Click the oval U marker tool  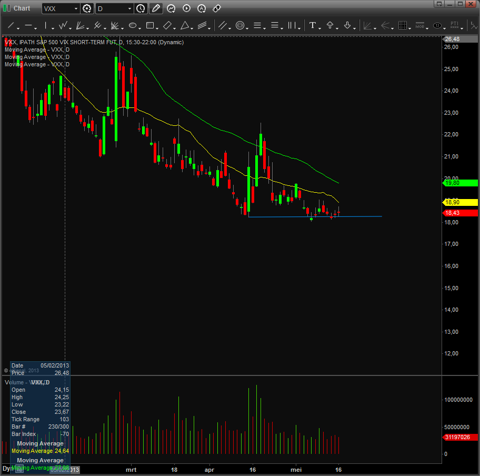pyautogui.click(x=438, y=25)
